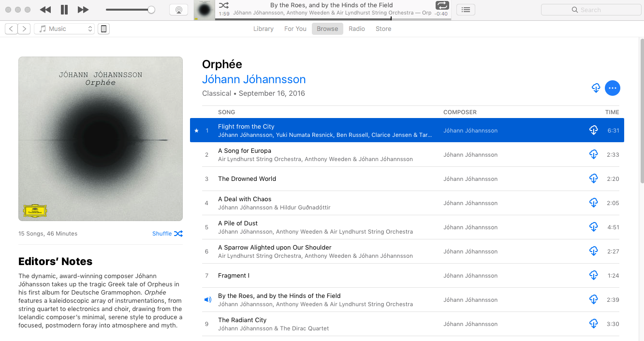Select the Browse tab
Screen dimensions: 644x341
click(327, 29)
